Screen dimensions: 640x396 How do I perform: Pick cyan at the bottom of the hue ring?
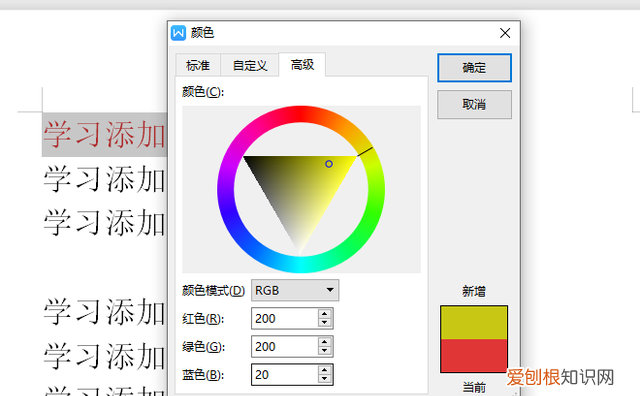pos(301,265)
